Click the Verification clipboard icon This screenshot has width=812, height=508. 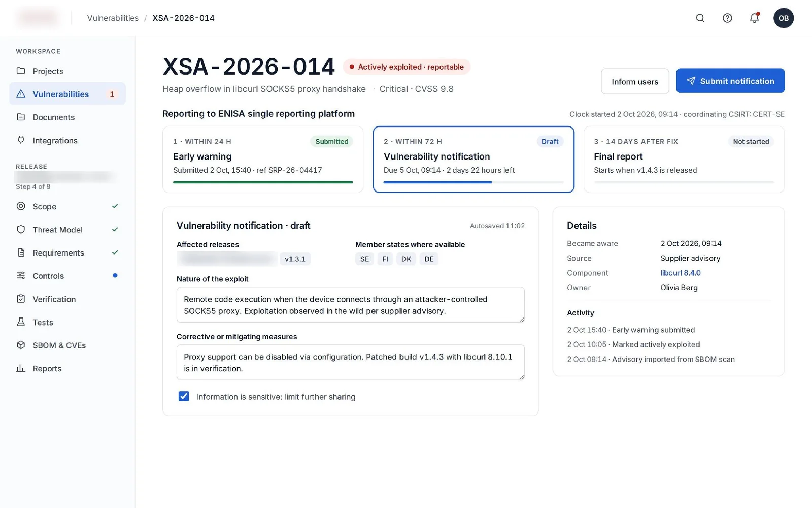(x=21, y=299)
